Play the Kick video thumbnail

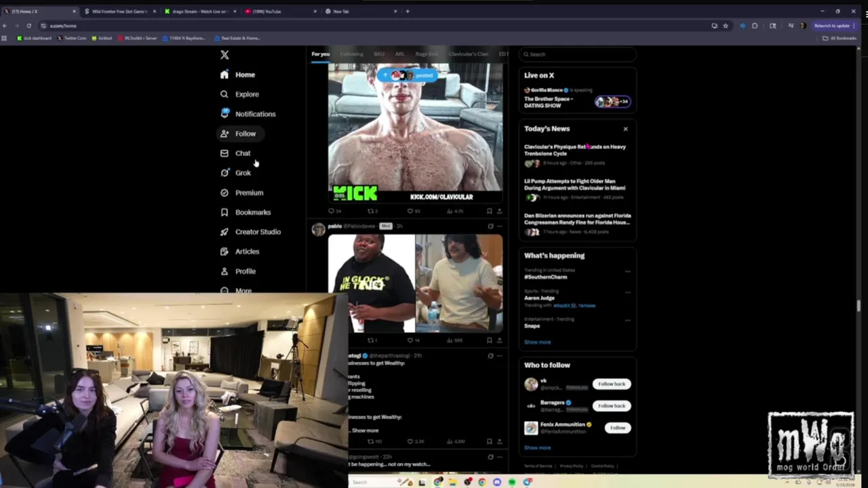coord(415,133)
